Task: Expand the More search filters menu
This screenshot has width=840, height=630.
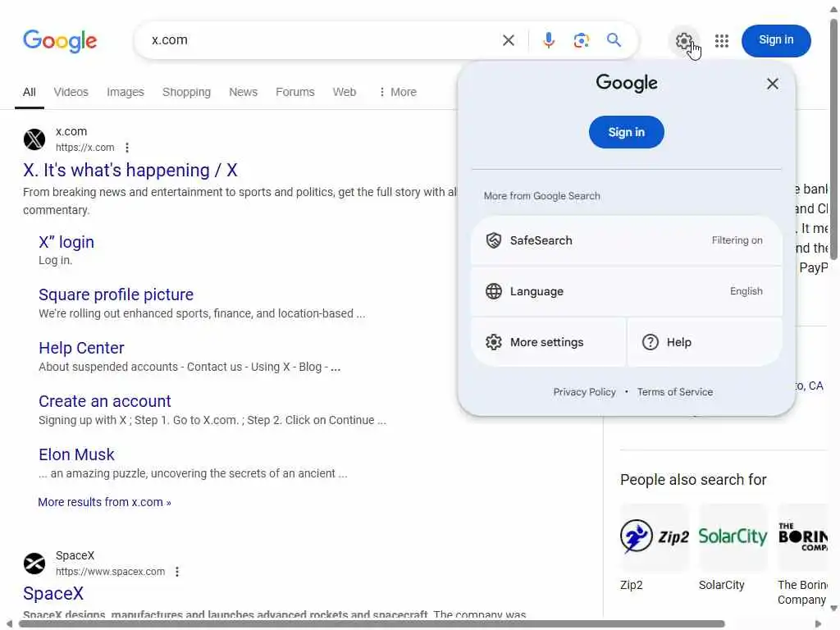Action: 398,92
